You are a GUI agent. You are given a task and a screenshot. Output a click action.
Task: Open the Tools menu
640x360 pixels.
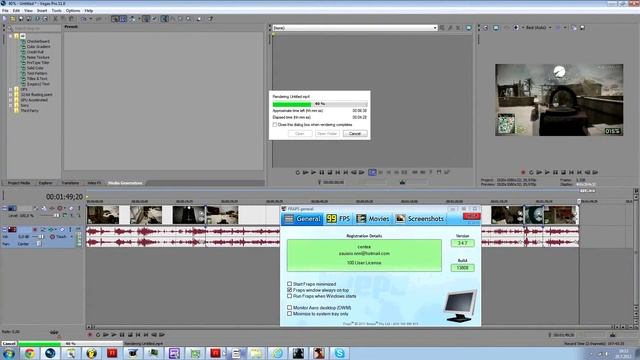(57, 11)
